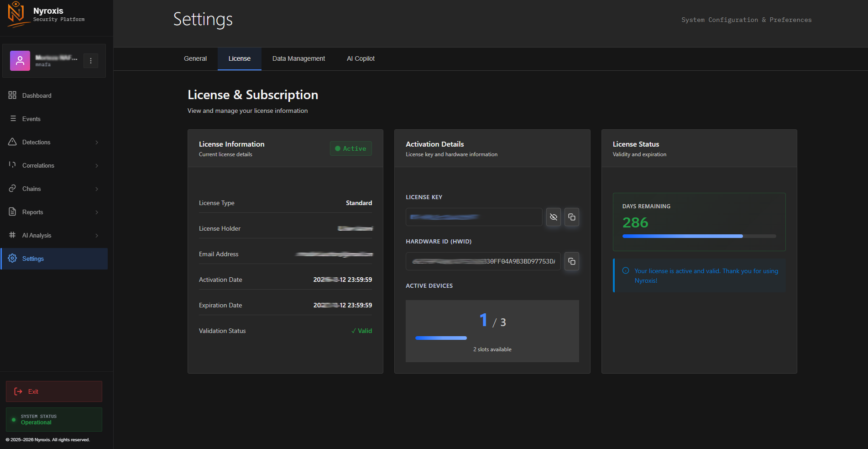The image size is (868, 449).
Task: Click the Expiration Date value
Action: point(343,305)
